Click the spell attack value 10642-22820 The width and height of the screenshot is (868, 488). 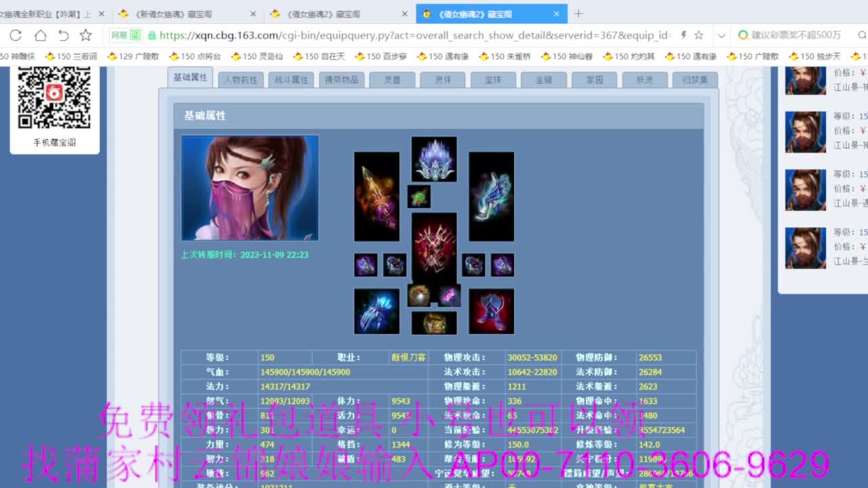(532, 372)
